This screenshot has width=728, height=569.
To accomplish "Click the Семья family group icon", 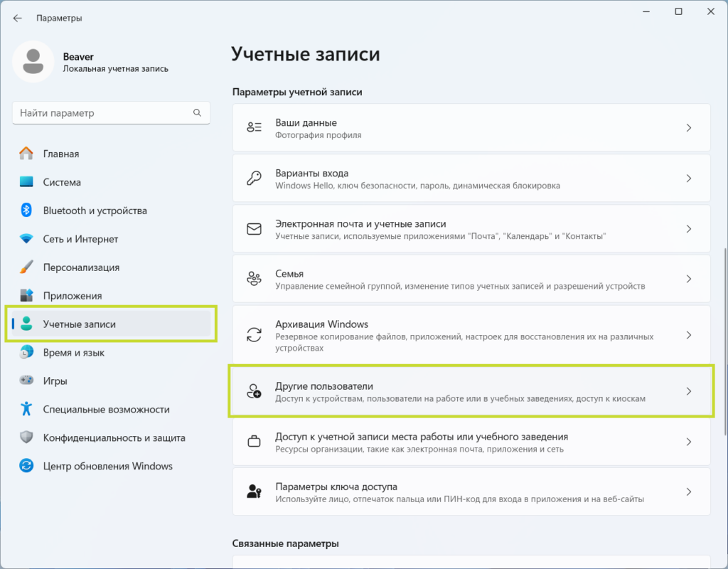I will [x=254, y=279].
